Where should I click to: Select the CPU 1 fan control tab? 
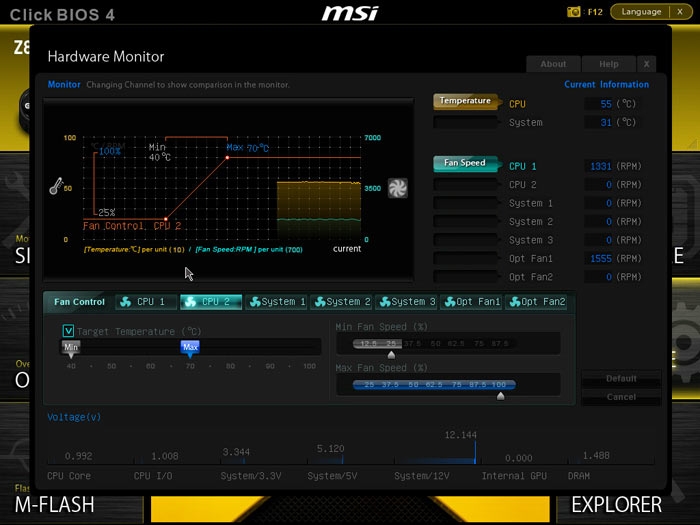146,302
